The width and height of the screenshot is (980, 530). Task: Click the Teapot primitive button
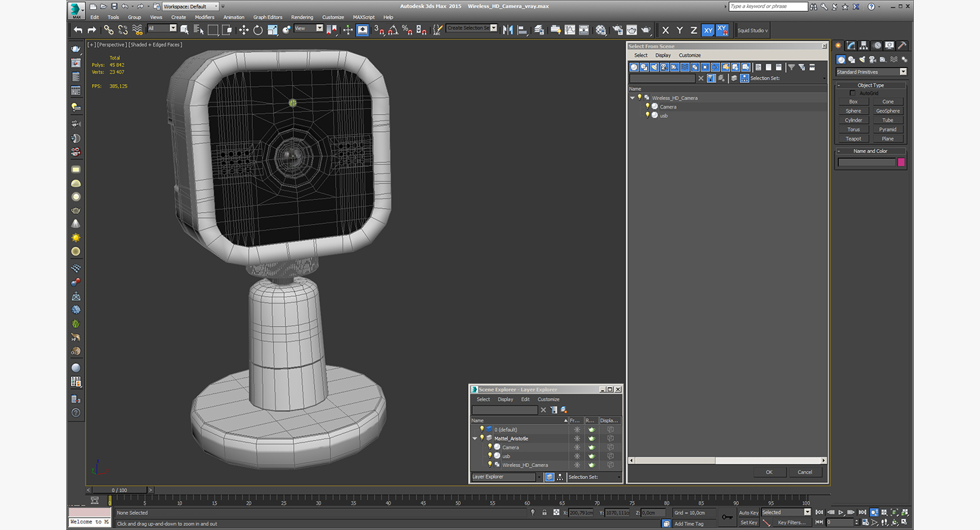pyautogui.click(x=854, y=139)
